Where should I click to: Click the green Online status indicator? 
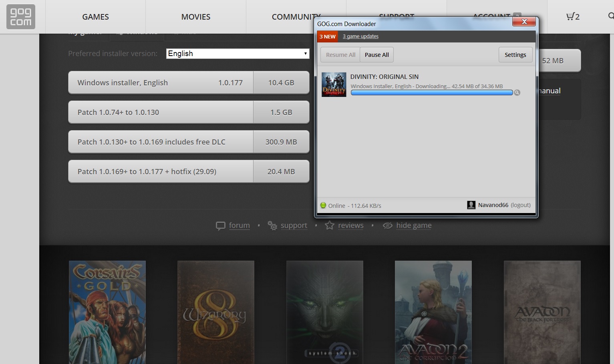point(323,205)
